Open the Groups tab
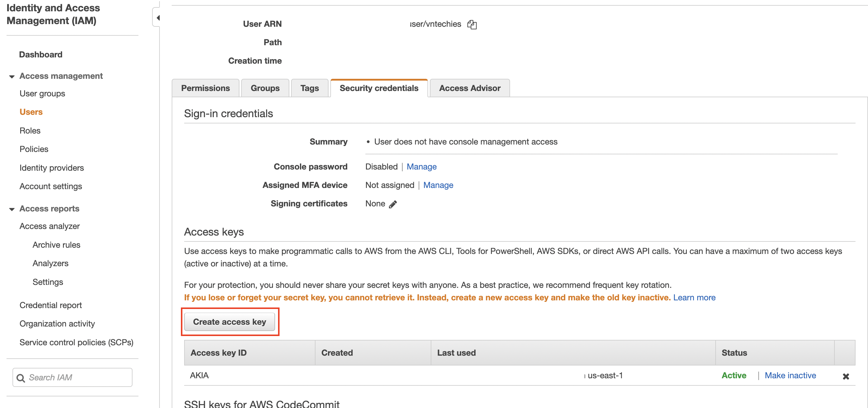868x408 pixels. pyautogui.click(x=265, y=88)
